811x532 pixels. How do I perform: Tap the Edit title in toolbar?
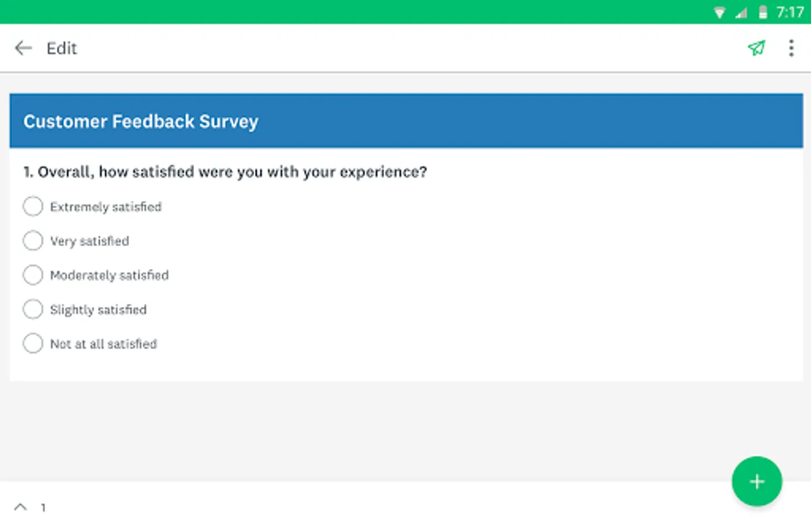click(x=62, y=48)
